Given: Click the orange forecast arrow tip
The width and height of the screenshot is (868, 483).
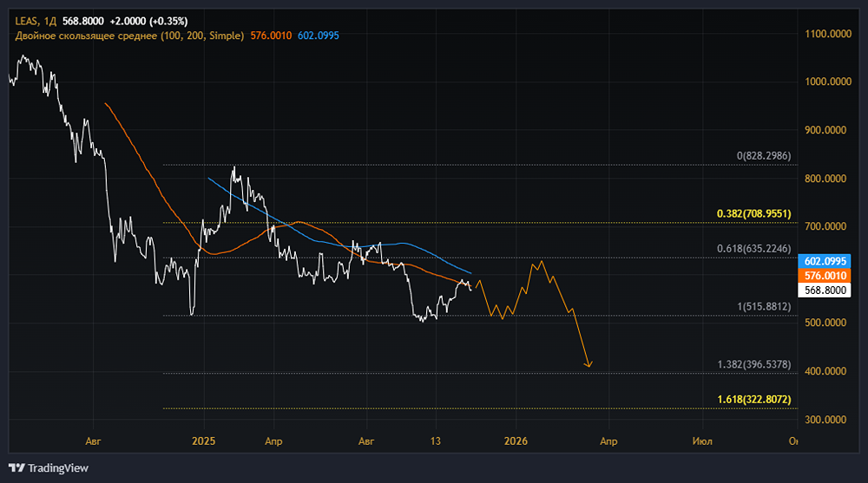Looking at the screenshot, I should tap(589, 365).
